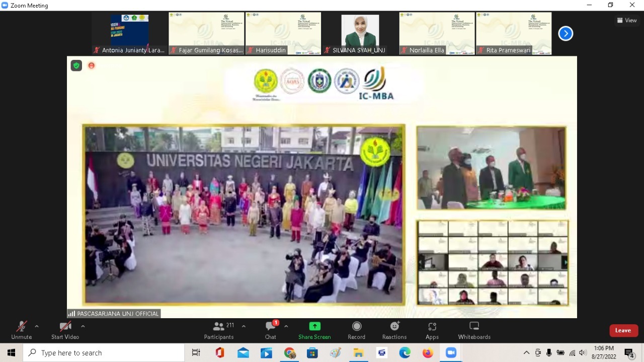Viewport: 644px width, 362px height.
Task: Click the red Leave button
Action: tap(623, 330)
